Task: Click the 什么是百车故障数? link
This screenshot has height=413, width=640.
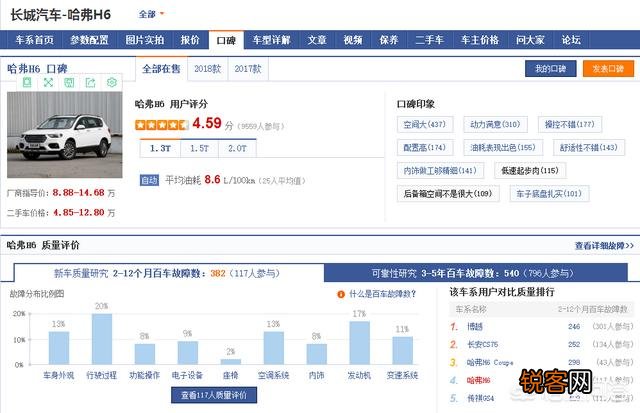Action: point(382,294)
